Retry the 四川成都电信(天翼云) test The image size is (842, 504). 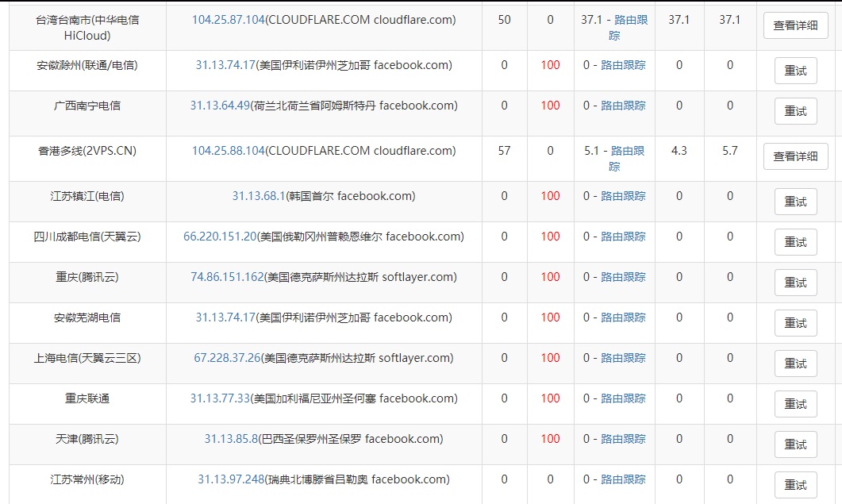(795, 241)
